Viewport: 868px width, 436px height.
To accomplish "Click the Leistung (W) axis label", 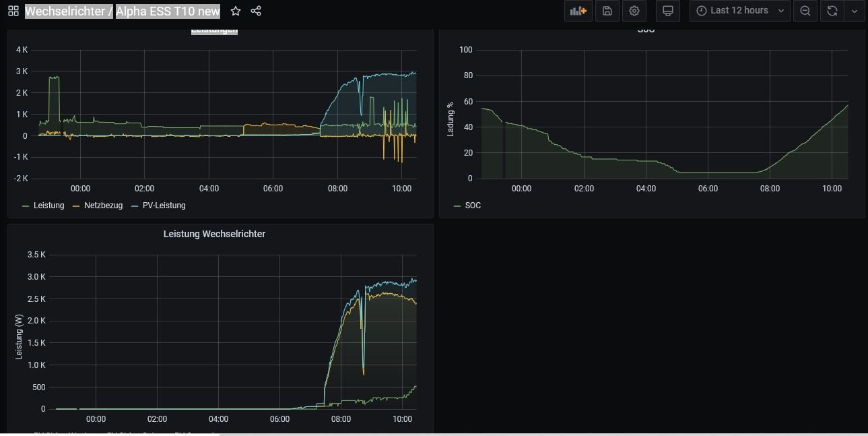I will (x=19, y=337).
